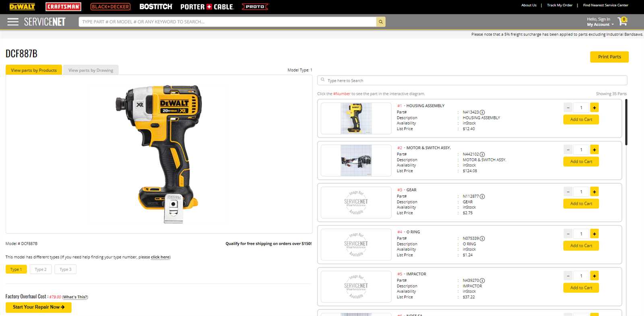Click info icon beside part N442102
644x316 pixels.
(x=482, y=154)
